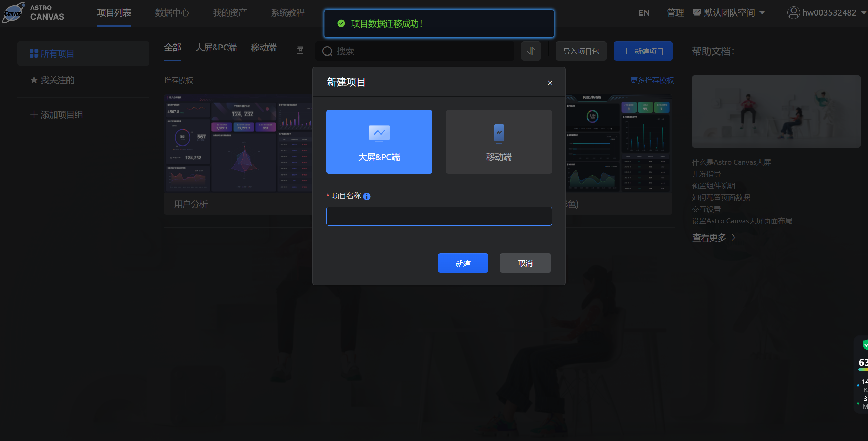Switch language to EN
Viewport: 868px width, 441px height.
(643, 13)
